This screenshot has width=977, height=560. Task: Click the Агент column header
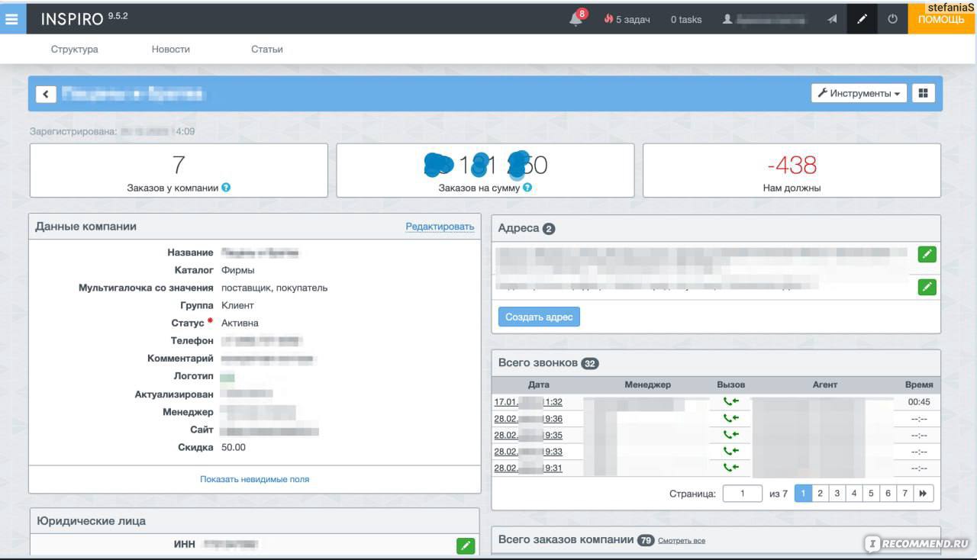pos(825,385)
